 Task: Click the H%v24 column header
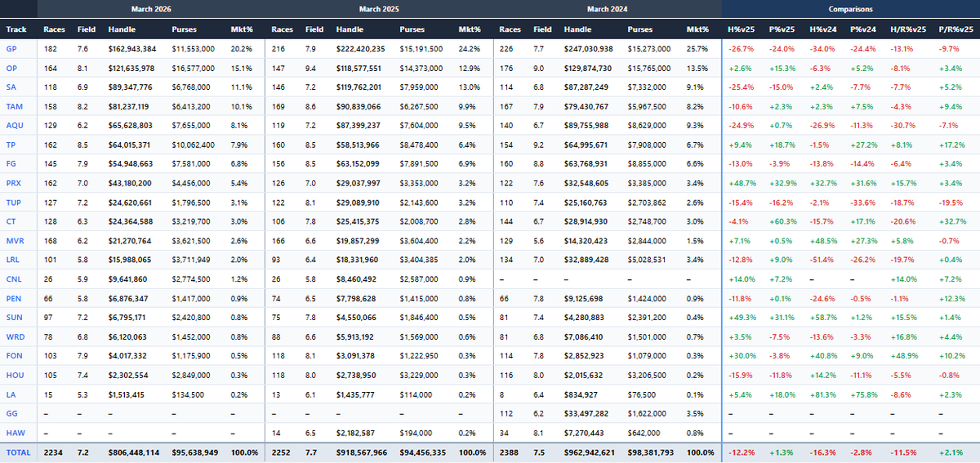(x=823, y=29)
